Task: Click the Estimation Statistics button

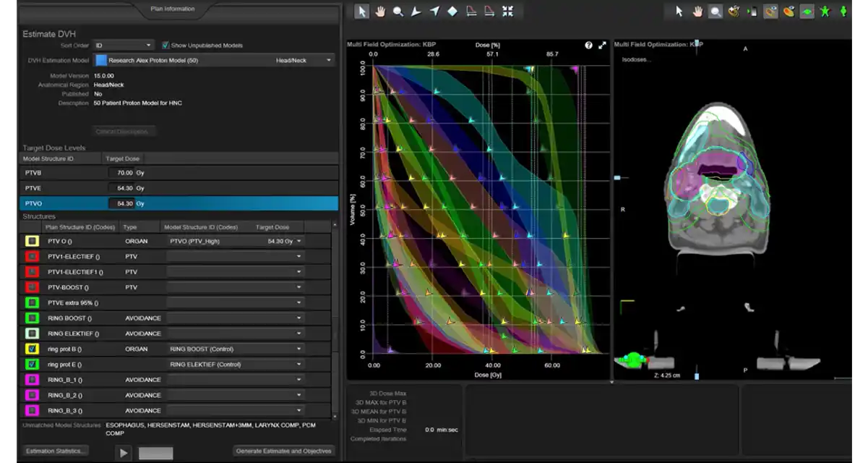Action: tap(55, 451)
